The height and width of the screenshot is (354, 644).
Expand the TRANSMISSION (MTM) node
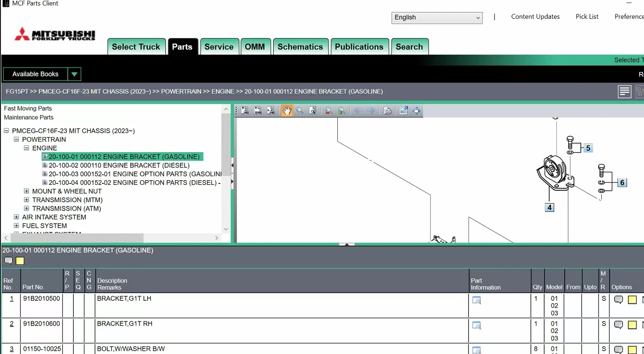pyautogui.click(x=27, y=200)
